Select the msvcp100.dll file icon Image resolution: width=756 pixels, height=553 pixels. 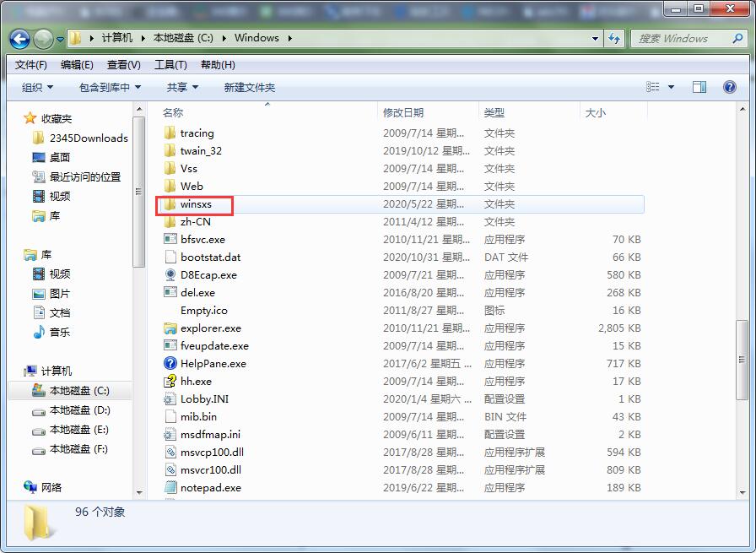click(x=170, y=453)
